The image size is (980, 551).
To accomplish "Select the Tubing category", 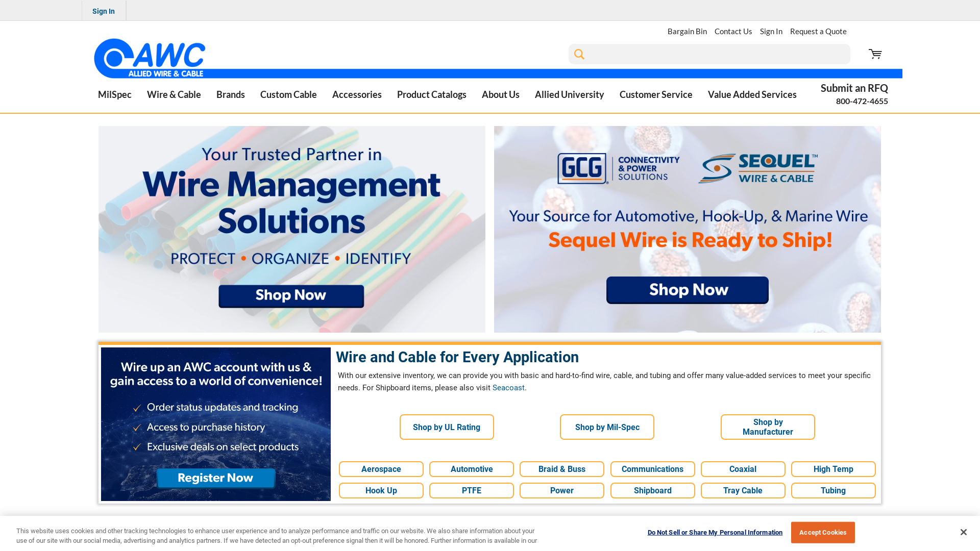I will (833, 491).
